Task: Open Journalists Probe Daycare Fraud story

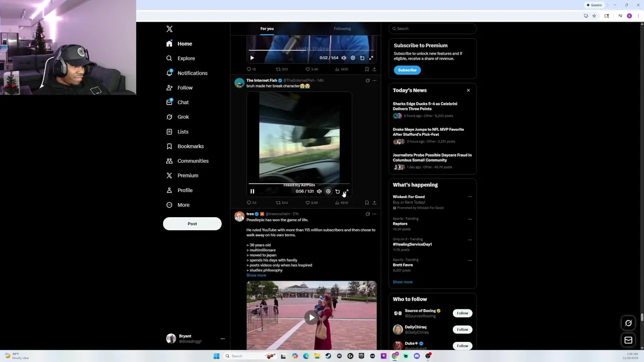Action: (x=433, y=161)
